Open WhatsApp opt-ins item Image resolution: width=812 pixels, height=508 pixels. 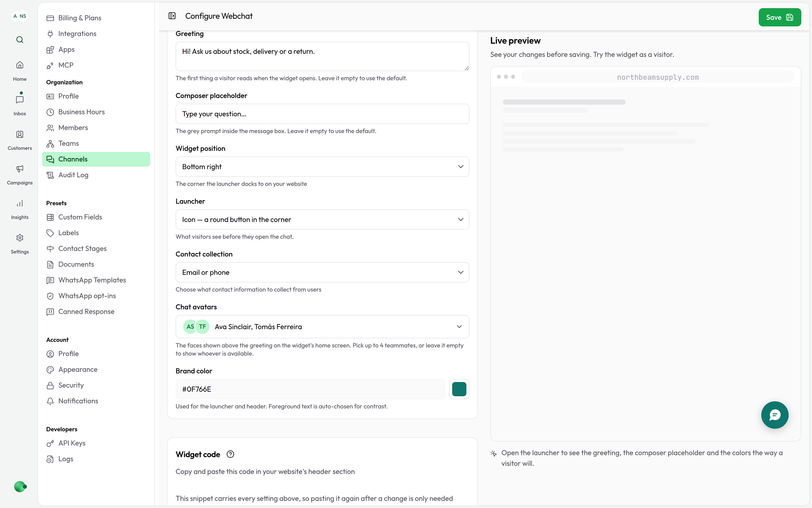[x=96, y=296]
